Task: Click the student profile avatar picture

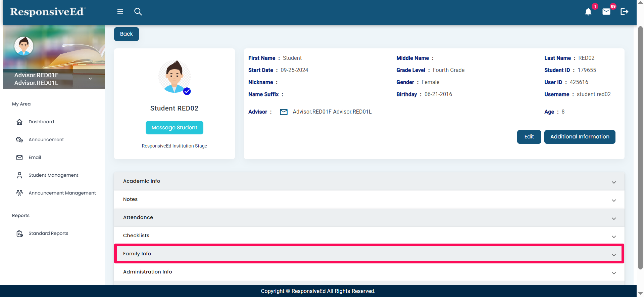Action: point(174,77)
